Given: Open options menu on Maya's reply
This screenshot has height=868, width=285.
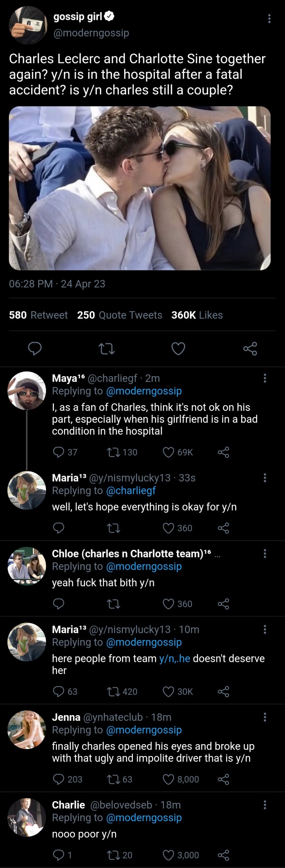Looking at the screenshot, I should coord(265,378).
